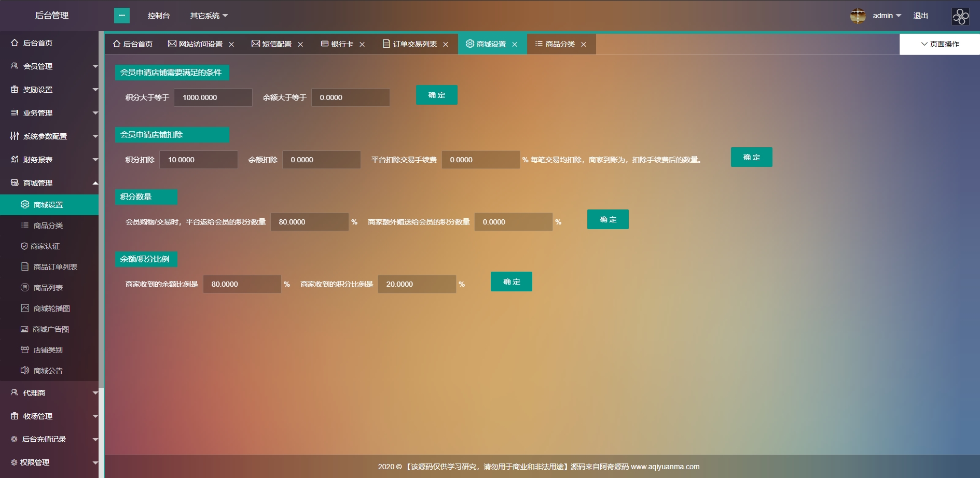This screenshot has width=980, height=478.
Task: Click the sidebar vertical scrollbar
Action: coord(101,210)
